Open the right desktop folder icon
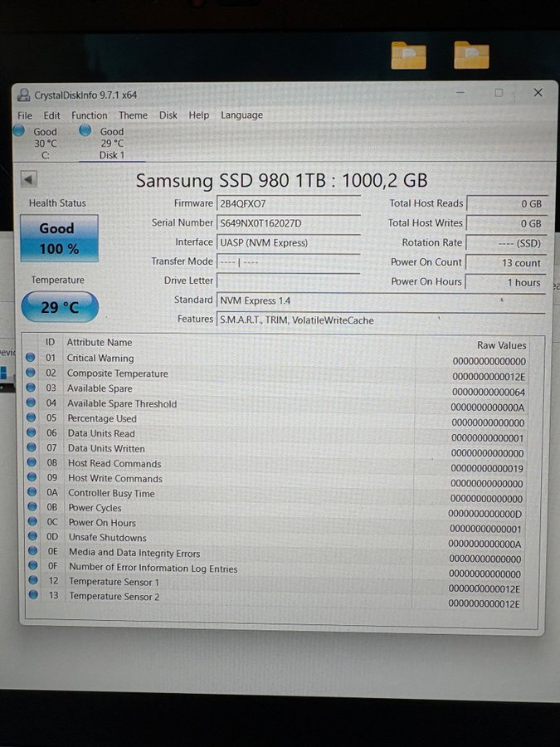 point(471,55)
